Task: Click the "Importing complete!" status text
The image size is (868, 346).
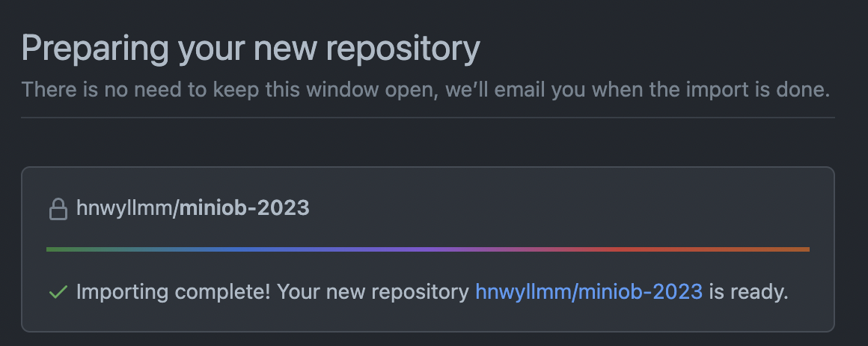Action: point(174,291)
